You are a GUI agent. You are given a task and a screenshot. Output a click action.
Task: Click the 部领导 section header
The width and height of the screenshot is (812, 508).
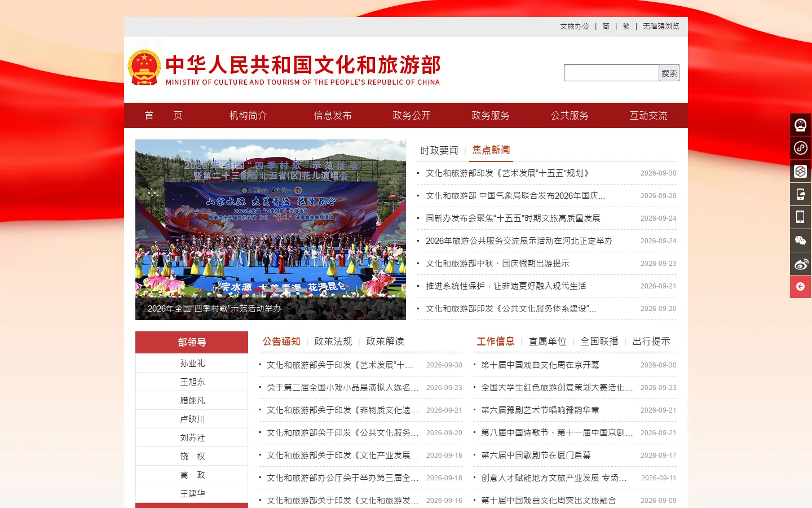pyautogui.click(x=192, y=343)
